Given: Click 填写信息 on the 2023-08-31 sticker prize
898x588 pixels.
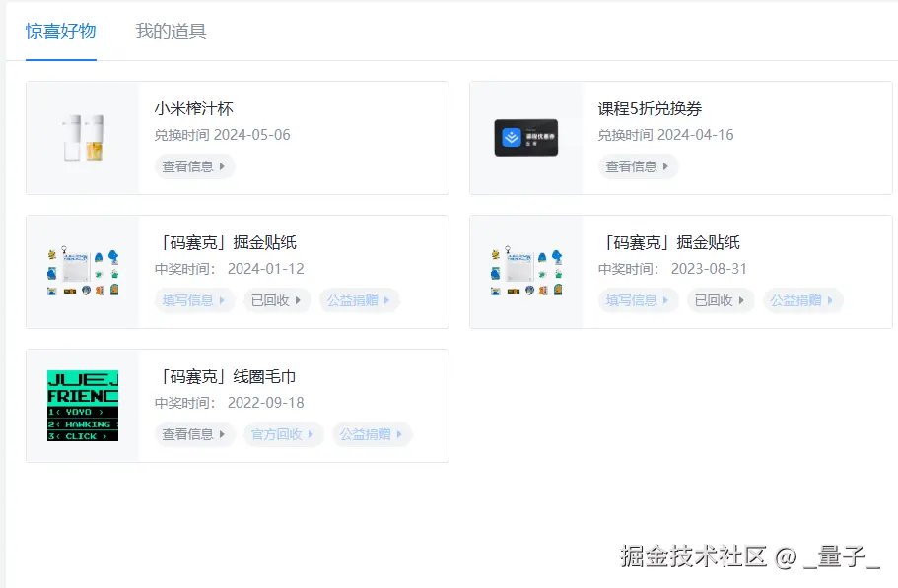Looking at the screenshot, I should pos(635,300).
